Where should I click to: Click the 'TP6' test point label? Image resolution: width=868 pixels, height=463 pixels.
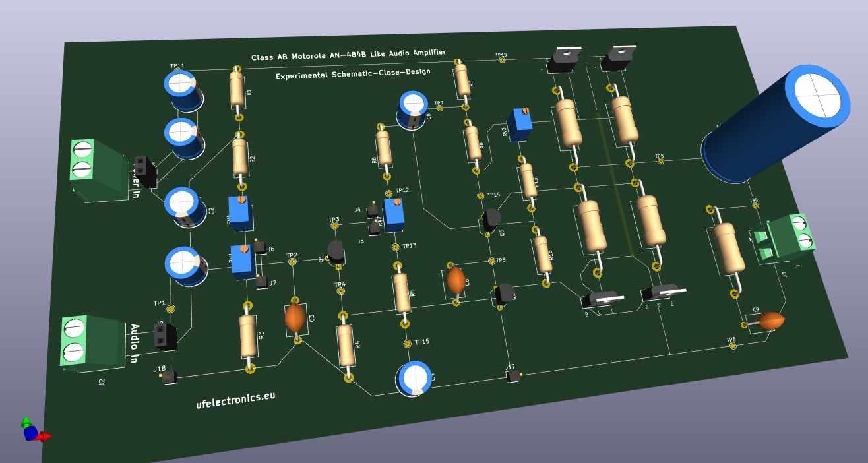pyautogui.click(x=731, y=340)
